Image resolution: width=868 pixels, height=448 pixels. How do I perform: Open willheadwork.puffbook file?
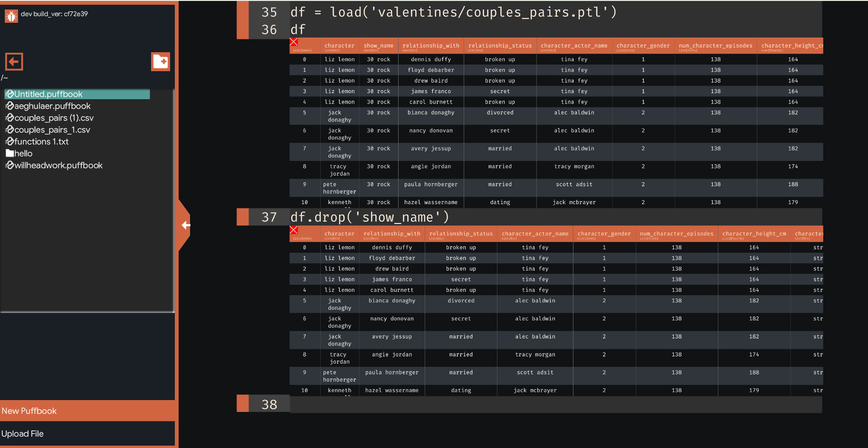coord(58,165)
